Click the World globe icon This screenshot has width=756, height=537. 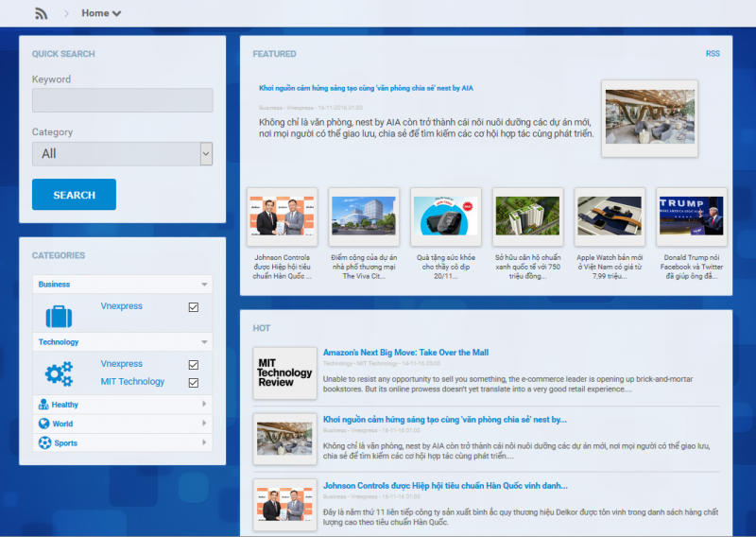[43, 424]
